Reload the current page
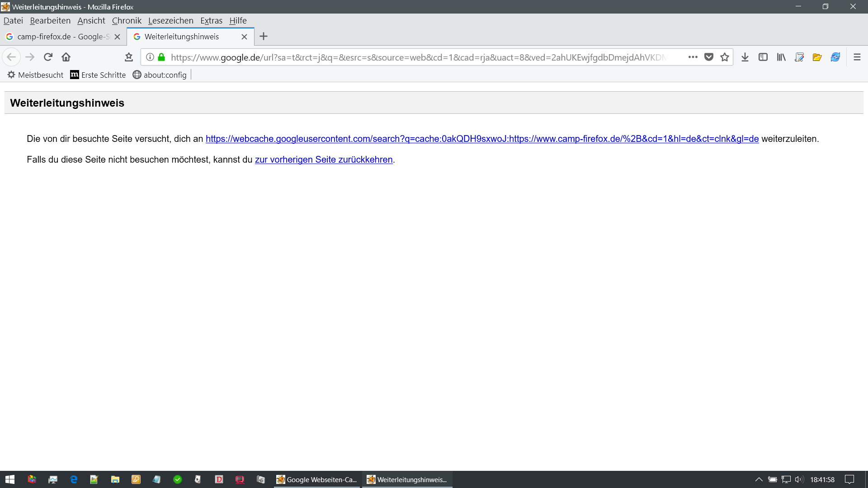The image size is (868, 488). (x=48, y=57)
